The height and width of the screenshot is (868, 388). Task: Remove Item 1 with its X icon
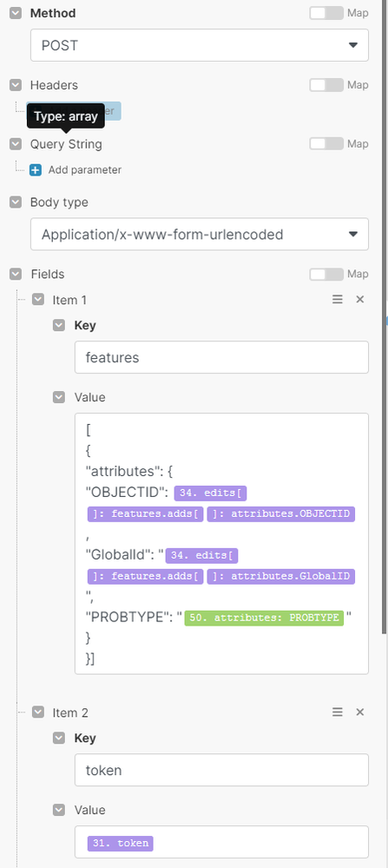pos(360,300)
